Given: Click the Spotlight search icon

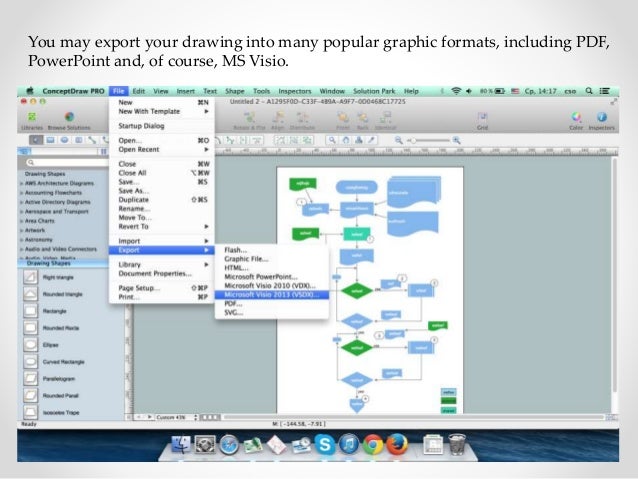Looking at the screenshot, I should [x=588, y=91].
